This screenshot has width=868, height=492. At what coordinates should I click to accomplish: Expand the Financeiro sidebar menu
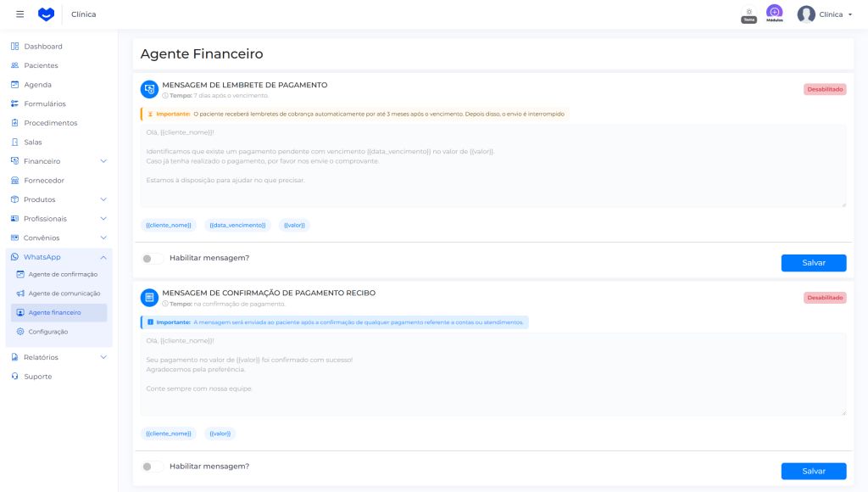pyautogui.click(x=103, y=161)
